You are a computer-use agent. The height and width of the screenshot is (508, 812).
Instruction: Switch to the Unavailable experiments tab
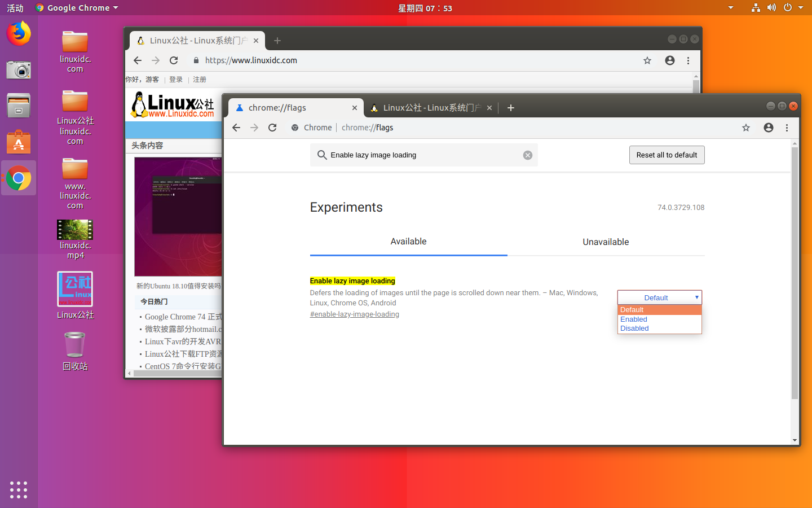click(606, 242)
